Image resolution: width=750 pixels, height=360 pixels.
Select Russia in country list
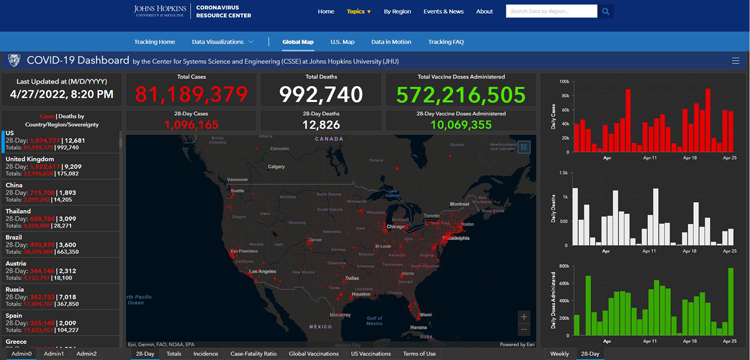61,297
